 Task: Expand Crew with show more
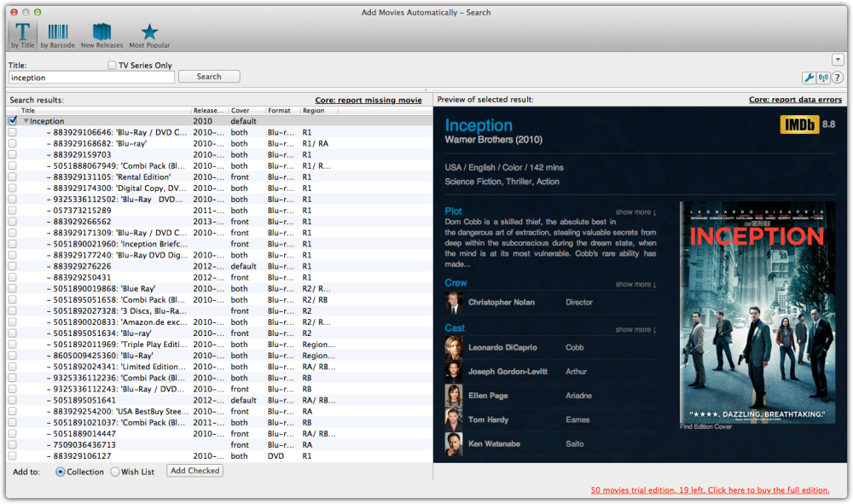coord(636,284)
